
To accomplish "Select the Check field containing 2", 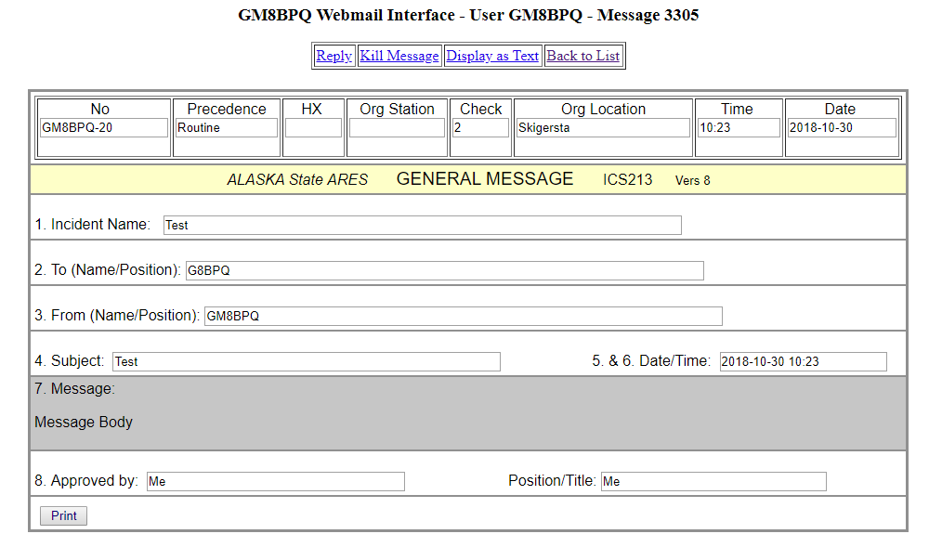I will [x=480, y=126].
